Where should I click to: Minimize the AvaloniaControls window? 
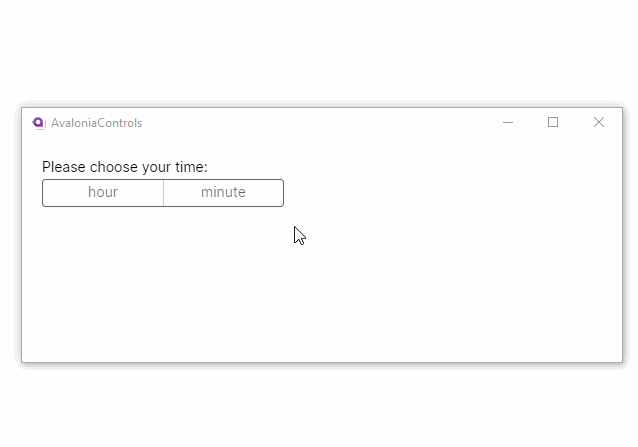(508, 123)
